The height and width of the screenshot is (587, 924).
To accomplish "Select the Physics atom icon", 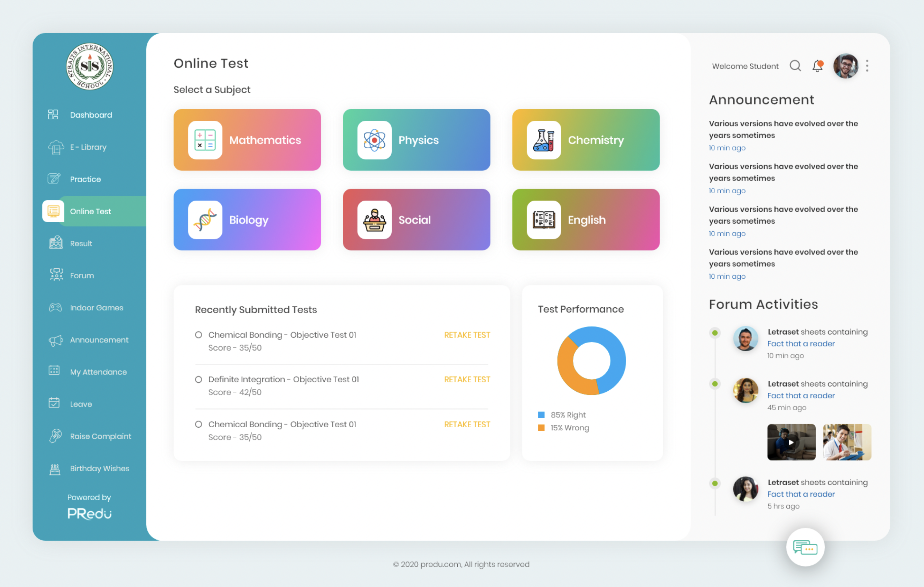I will click(374, 140).
